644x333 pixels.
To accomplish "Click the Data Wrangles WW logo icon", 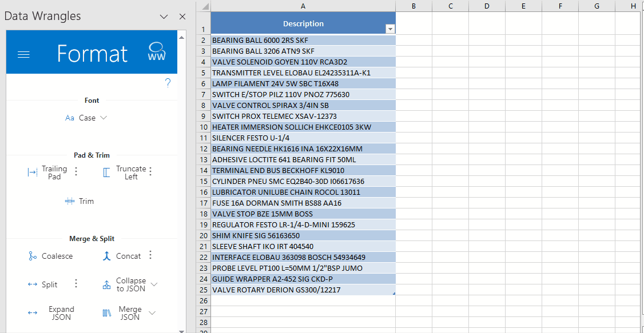I will point(157,51).
